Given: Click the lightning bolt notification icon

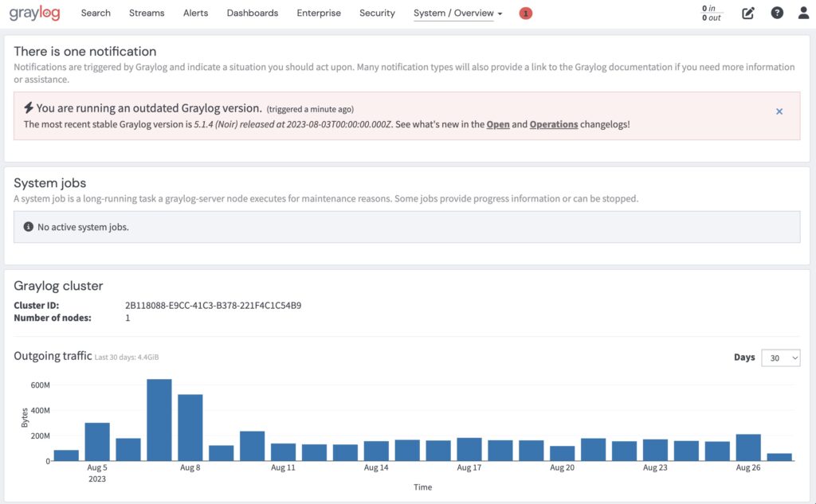Looking at the screenshot, I should click(29, 107).
